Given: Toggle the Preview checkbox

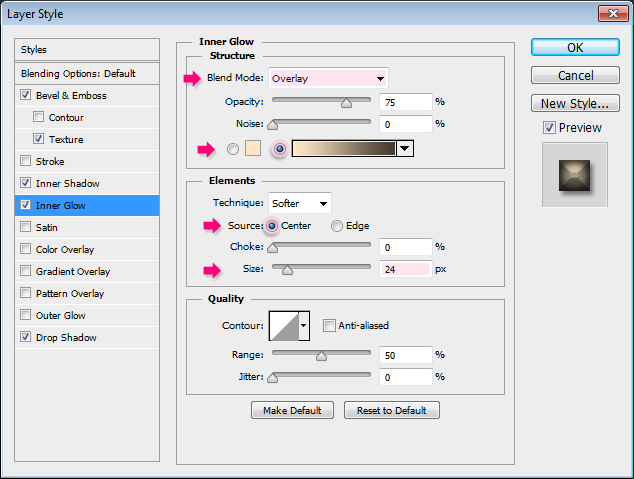Looking at the screenshot, I should pyautogui.click(x=549, y=128).
